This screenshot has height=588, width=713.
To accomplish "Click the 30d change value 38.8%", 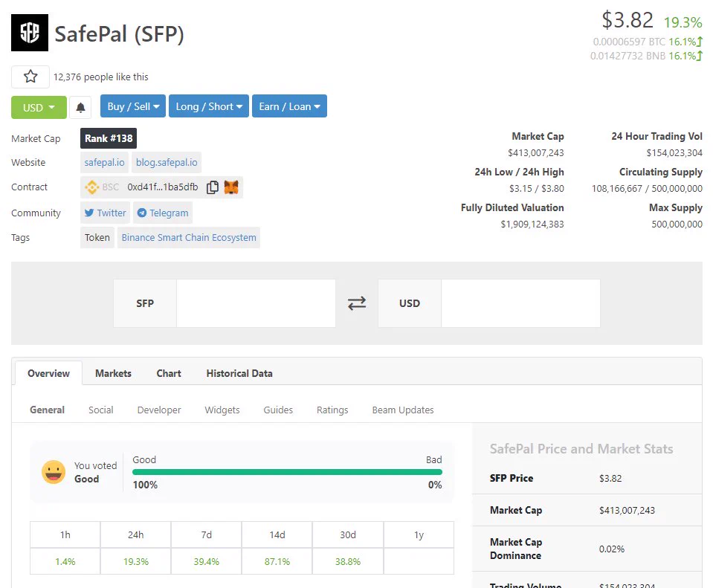I will click(x=348, y=562).
